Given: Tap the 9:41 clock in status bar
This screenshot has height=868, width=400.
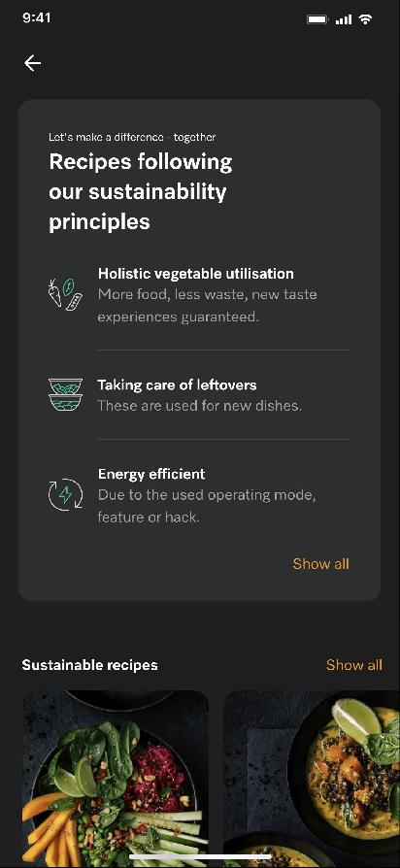Looking at the screenshot, I should [x=37, y=17].
